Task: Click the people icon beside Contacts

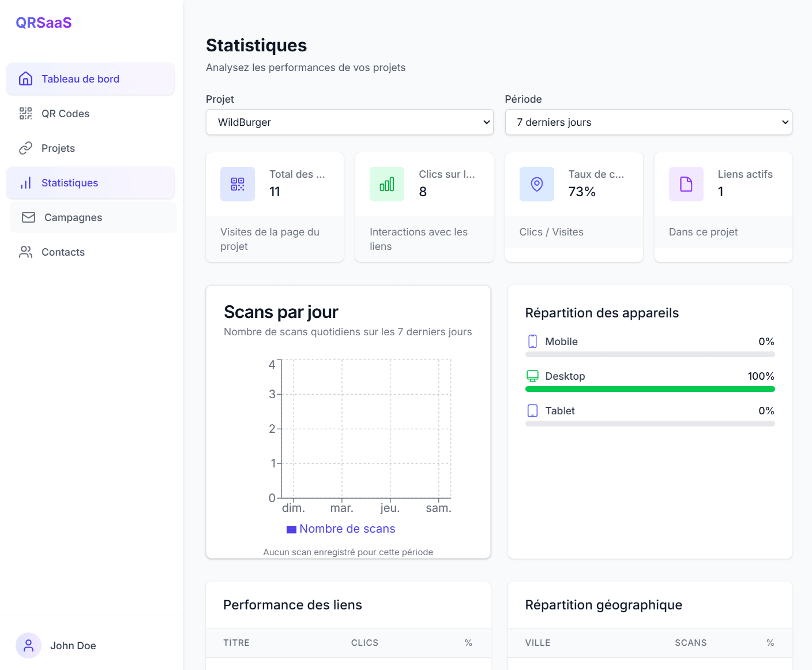Action: 25,252
